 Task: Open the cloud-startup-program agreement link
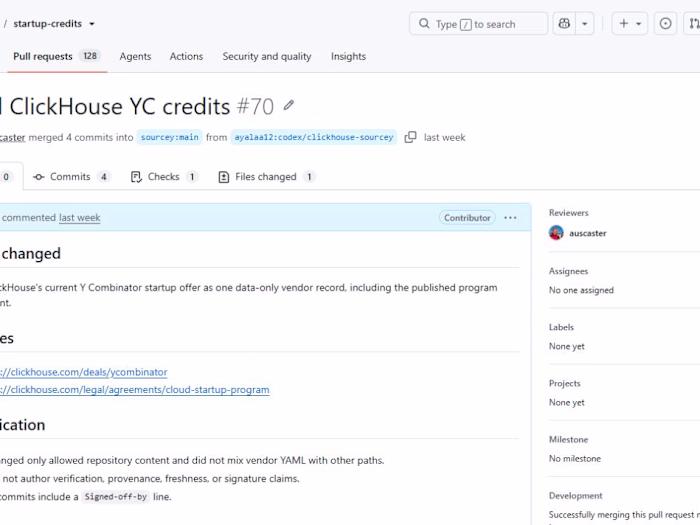(134, 389)
